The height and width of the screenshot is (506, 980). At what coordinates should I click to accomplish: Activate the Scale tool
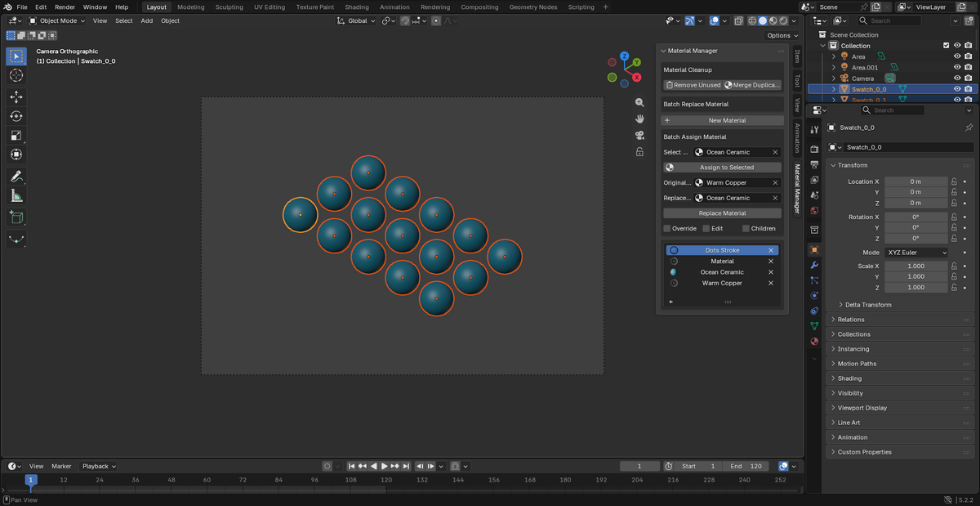[x=16, y=135]
